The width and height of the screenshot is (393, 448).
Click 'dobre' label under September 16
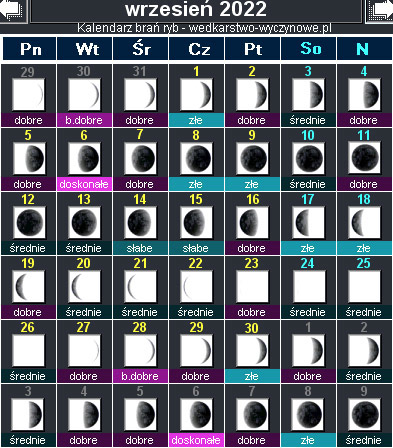point(252,248)
